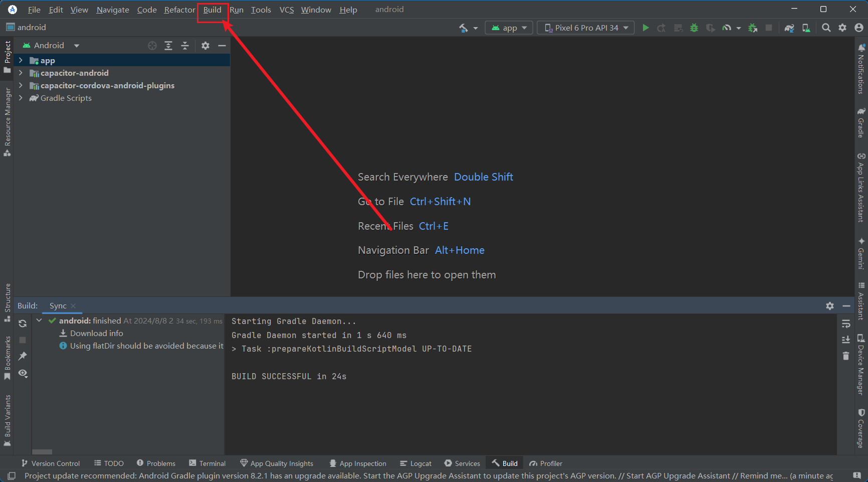Click the horizontal scrollbar in build tree
Image resolution: width=868 pixels, height=482 pixels.
[x=42, y=452]
